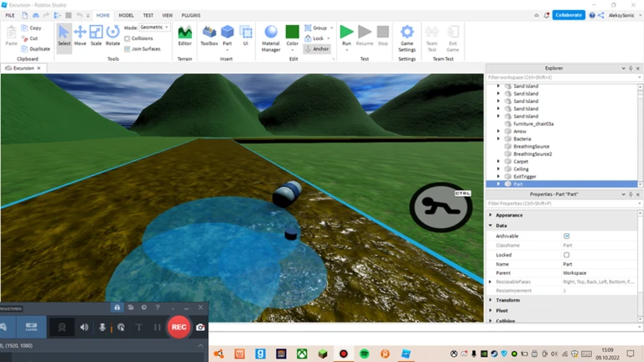Open Game Settings
Image resolution: width=644 pixels, height=362 pixels.
click(x=407, y=39)
